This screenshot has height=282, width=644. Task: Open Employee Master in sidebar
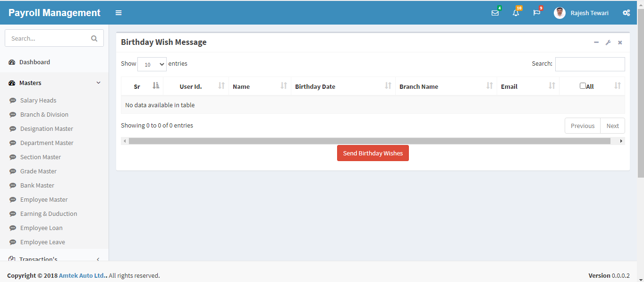(44, 199)
